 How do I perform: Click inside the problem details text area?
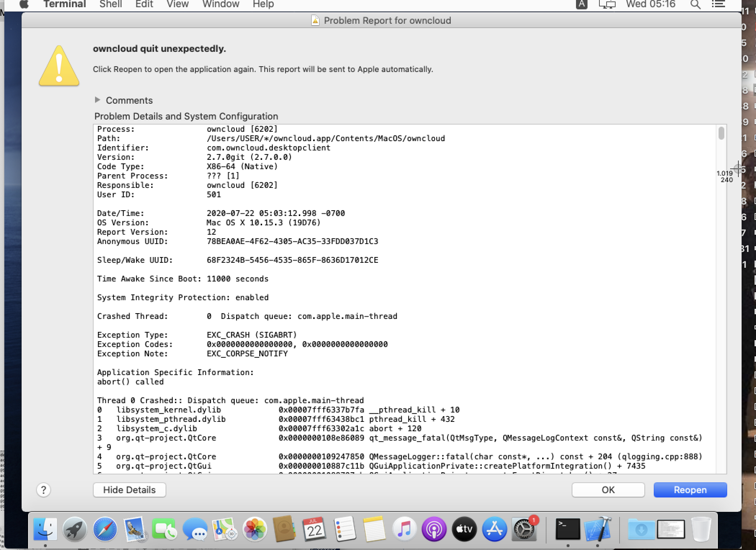pos(396,288)
